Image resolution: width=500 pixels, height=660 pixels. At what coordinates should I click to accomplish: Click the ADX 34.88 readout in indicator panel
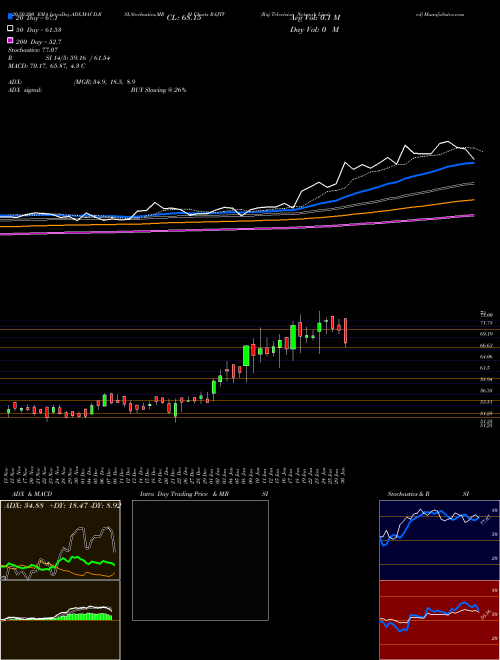pos(24,505)
